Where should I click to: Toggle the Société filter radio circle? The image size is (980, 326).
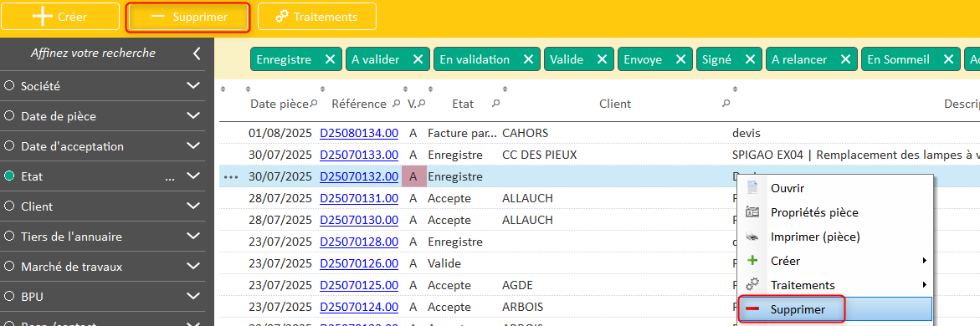[8, 86]
